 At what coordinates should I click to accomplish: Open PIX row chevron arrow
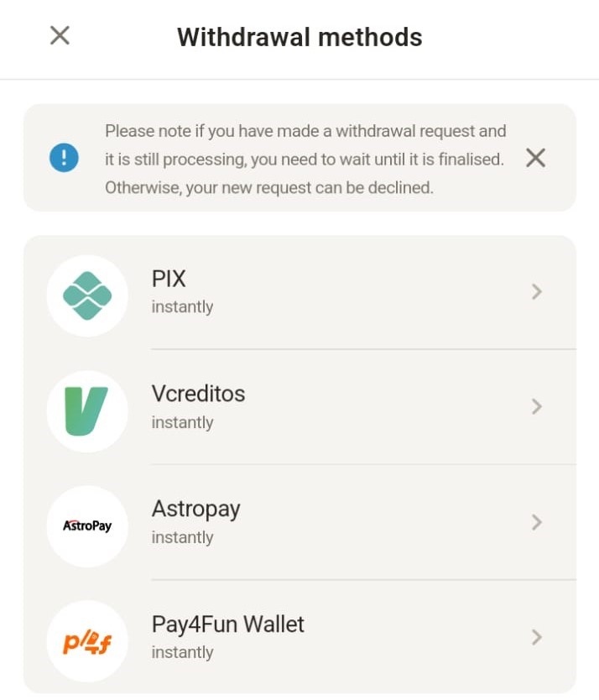coord(537,291)
